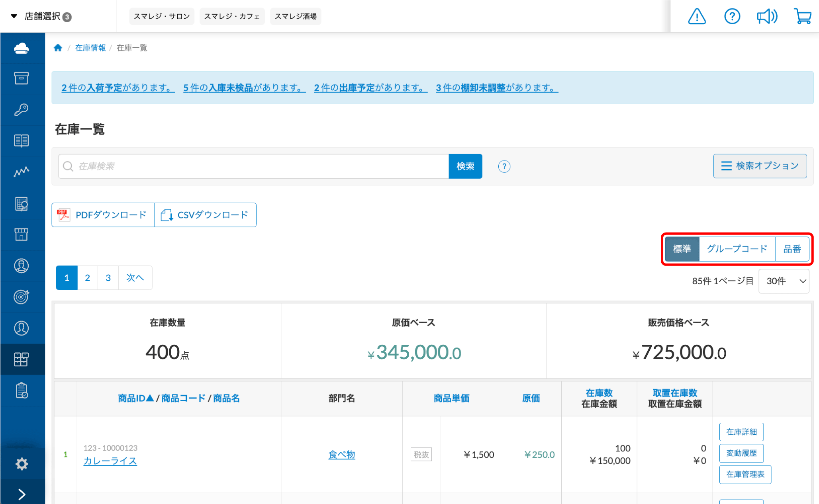819x504 pixels.
Task: Open the sales trend chart icon in sidebar
Action: [22, 171]
